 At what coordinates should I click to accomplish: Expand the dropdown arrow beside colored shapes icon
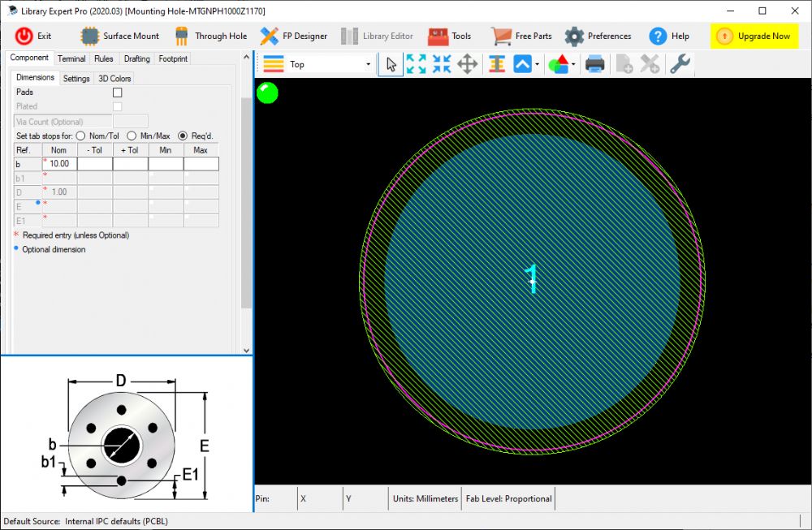(573, 65)
